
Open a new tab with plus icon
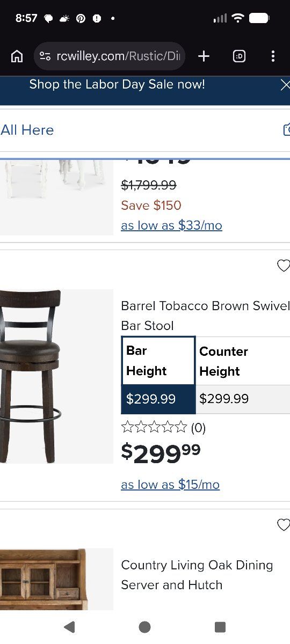204,56
